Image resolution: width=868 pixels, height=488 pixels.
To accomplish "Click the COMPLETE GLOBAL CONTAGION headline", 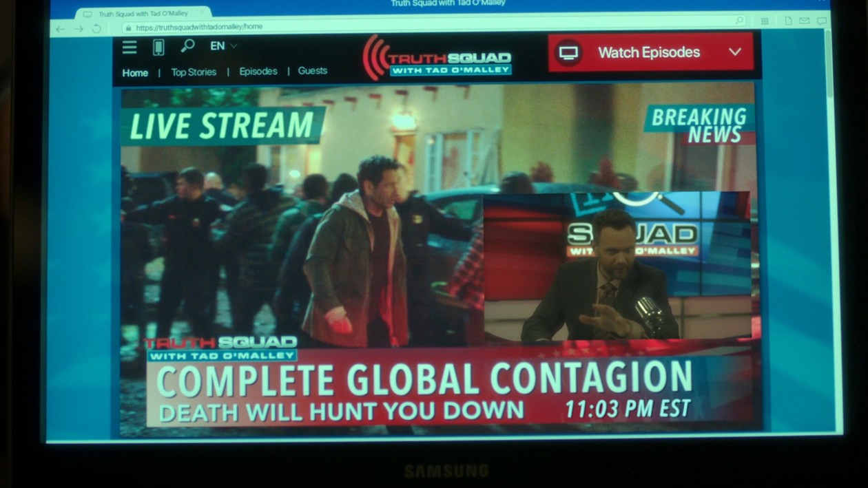I will (424, 379).
